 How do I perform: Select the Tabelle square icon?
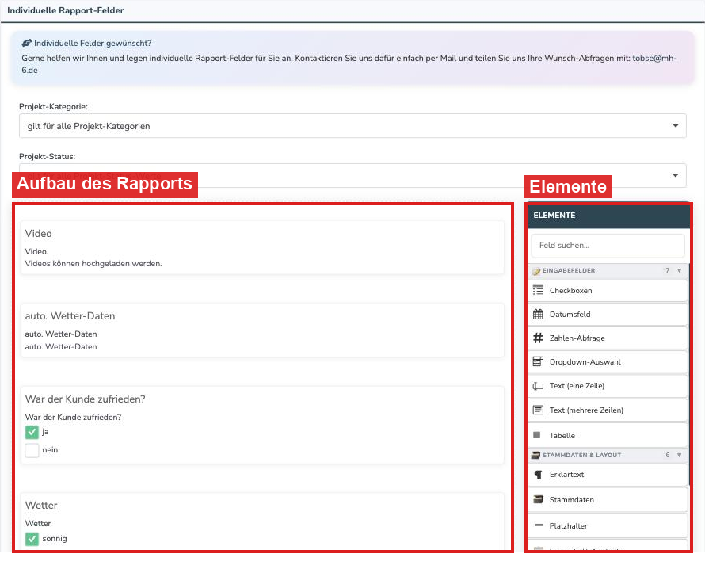pos(536,435)
